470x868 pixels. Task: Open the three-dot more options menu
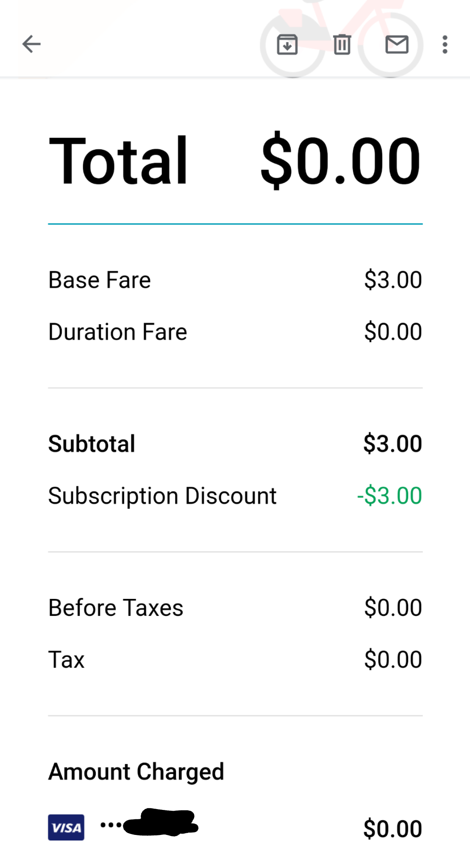point(445,45)
